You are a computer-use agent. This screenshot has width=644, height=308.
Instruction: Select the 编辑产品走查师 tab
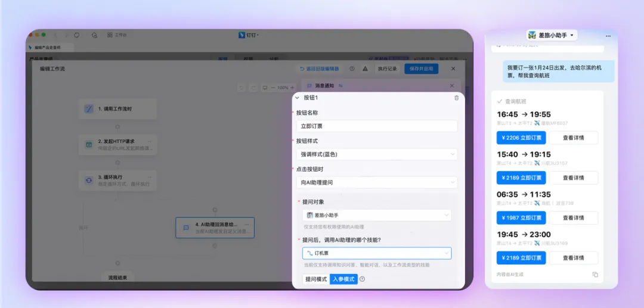tap(50, 48)
